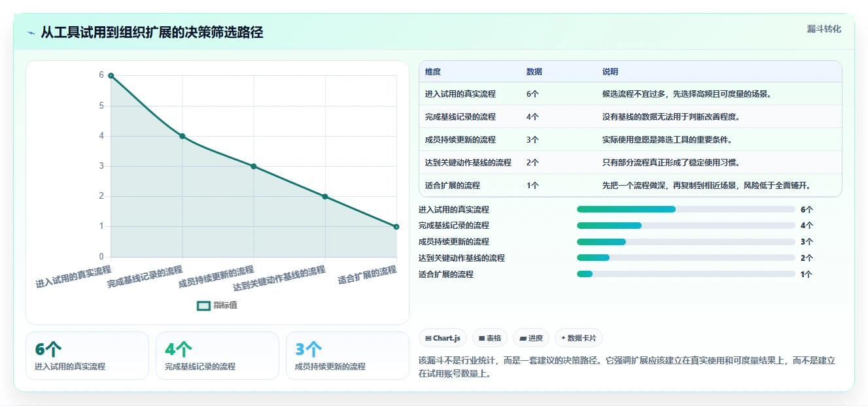Click table cell 适合扩展的流程
The image size is (868, 406).
(453, 186)
